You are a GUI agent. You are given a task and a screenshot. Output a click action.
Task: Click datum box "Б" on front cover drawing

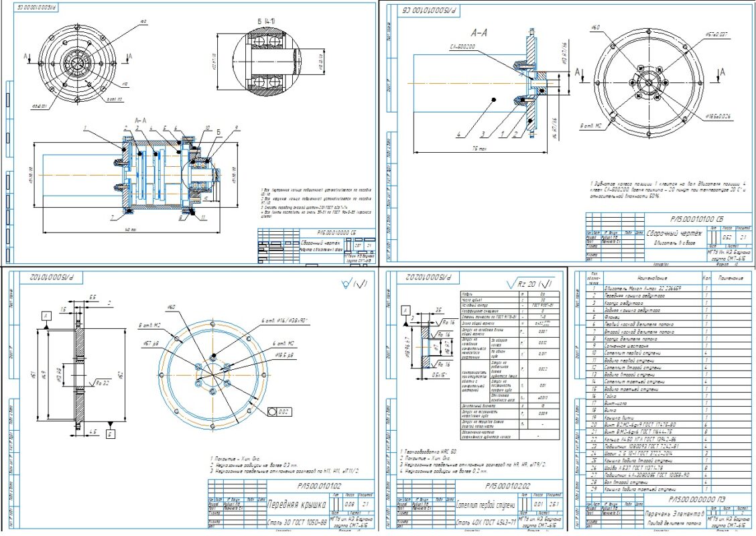[111, 433]
